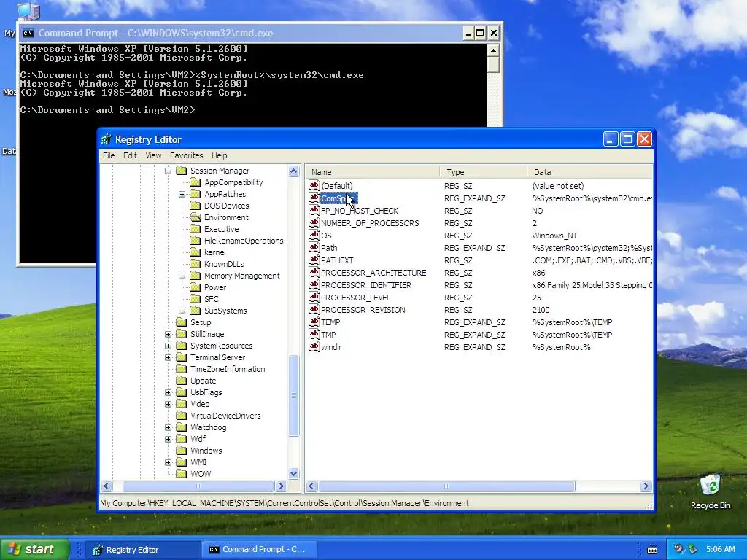Image resolution: width=747 pixels, height=560 pixels.
Task: Expand the StillImage key
Action: (x=169, y=334)
